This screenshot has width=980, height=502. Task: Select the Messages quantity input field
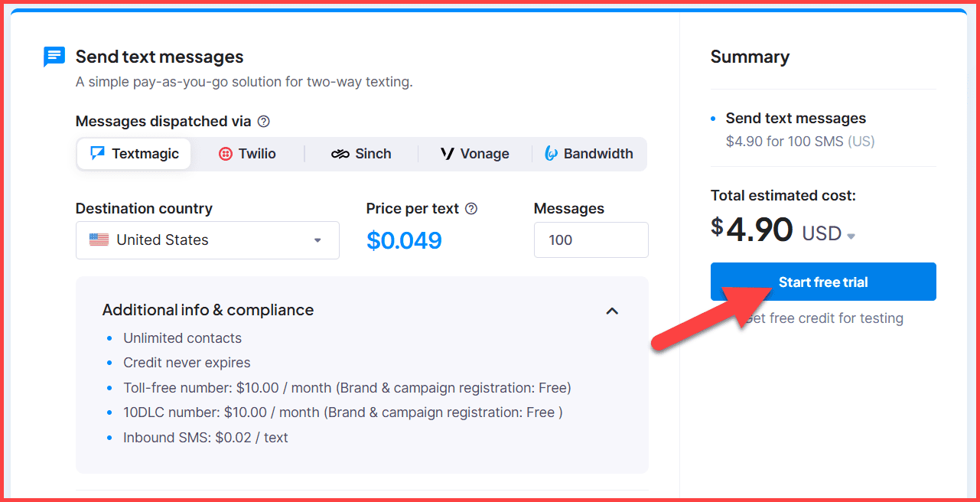click(x=591, y=240)
